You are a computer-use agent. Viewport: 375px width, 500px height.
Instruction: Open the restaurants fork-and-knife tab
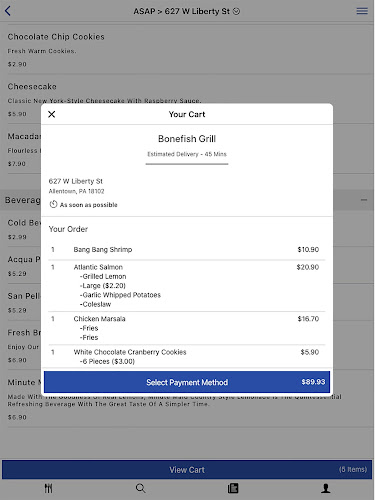click(48, 488)
